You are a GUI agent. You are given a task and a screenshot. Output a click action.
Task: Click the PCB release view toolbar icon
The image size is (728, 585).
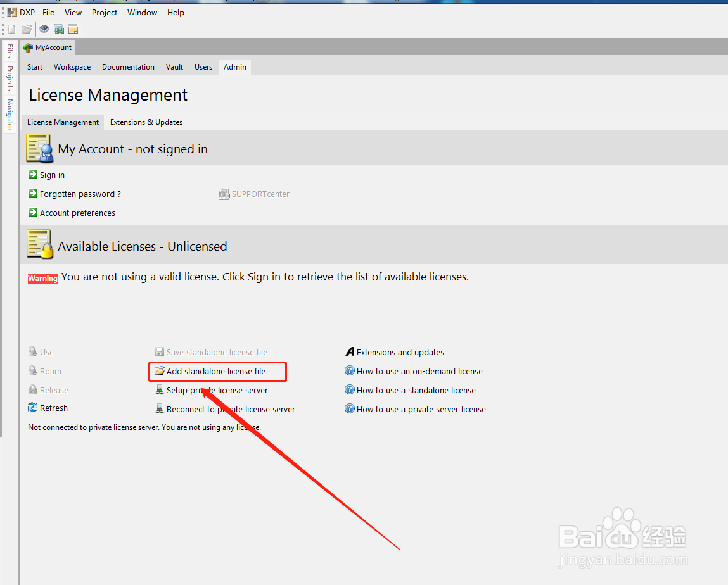(x=59, y=29)
